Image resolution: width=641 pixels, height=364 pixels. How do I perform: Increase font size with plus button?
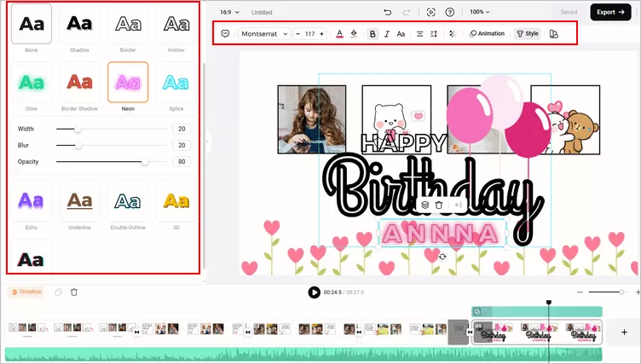point(321,33)
